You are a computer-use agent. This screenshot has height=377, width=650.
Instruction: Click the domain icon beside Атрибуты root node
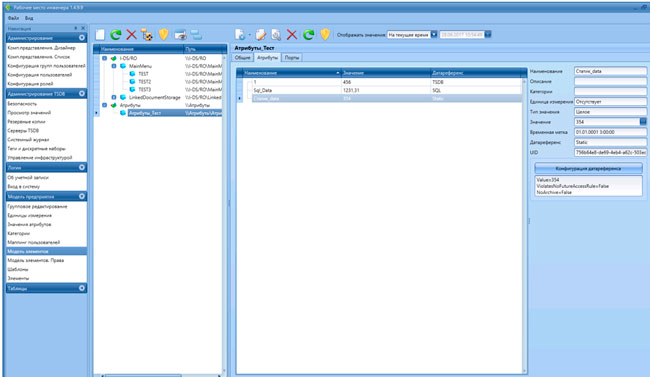click(x=114, y=105)
